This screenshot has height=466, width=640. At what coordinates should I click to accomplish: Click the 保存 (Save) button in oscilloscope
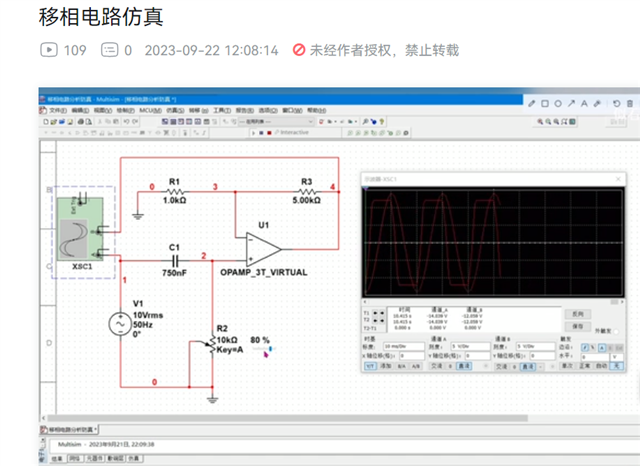coord(578,326)
